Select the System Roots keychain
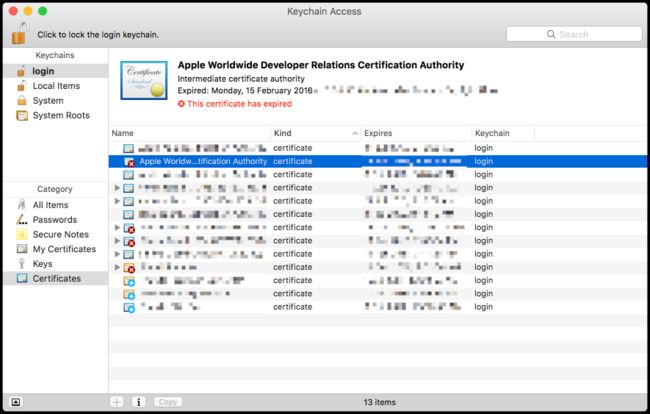The height and width of the screenshot is (414, 650). [56, 115]
